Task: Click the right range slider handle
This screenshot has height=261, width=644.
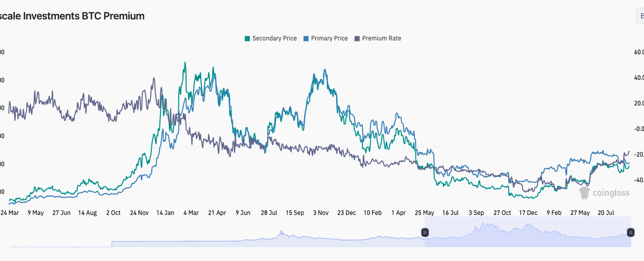Action: 630,232
